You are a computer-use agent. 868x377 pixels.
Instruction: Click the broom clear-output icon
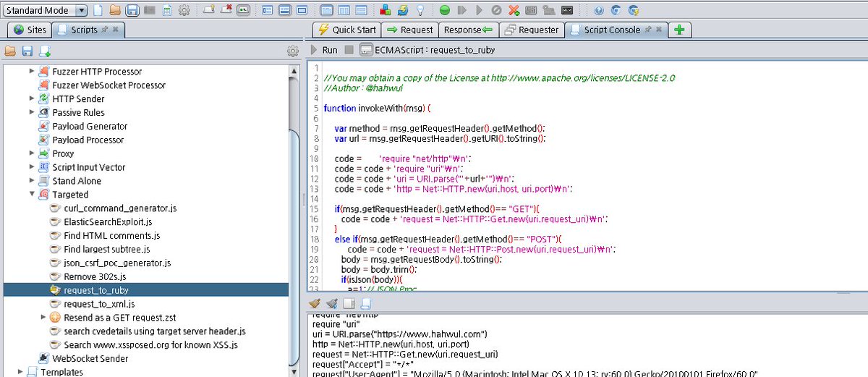[314, 303]
